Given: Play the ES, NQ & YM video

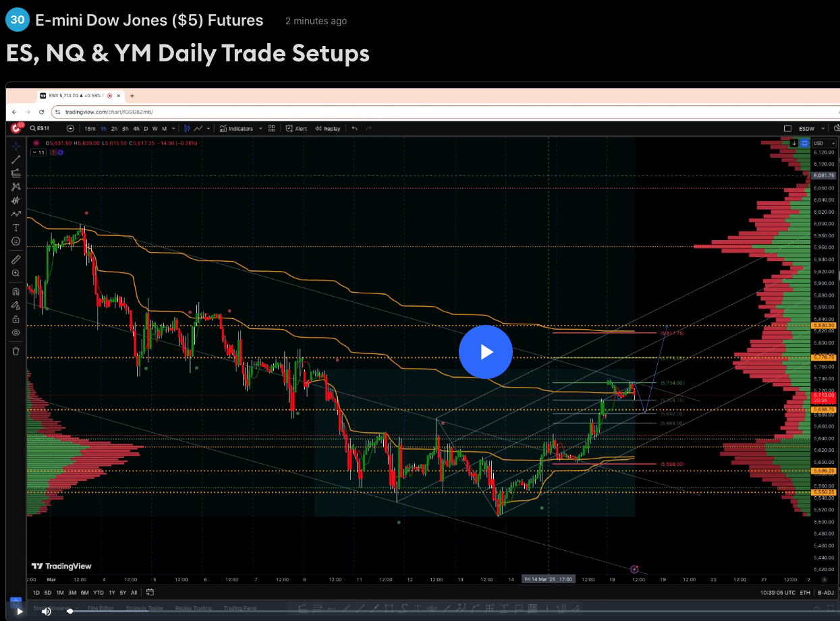Looking at the screenshot, I should 486,351.
